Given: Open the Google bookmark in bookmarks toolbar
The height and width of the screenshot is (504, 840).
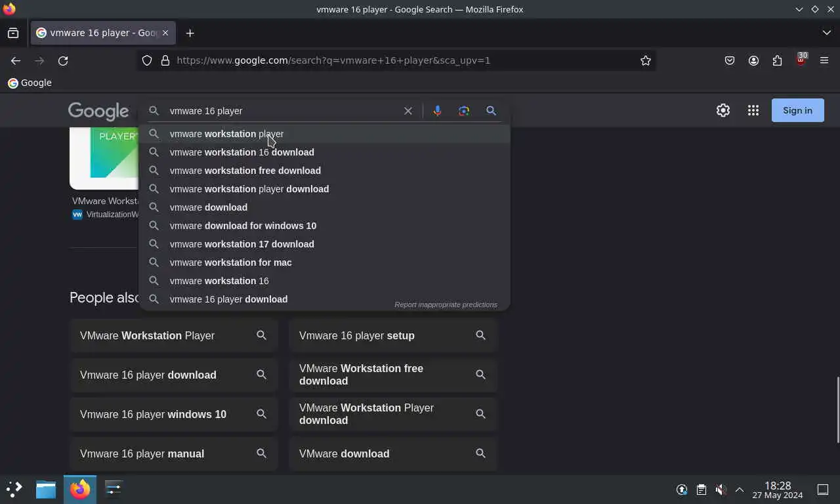Looking at the screenshot, I should click(x=30, y=83).
